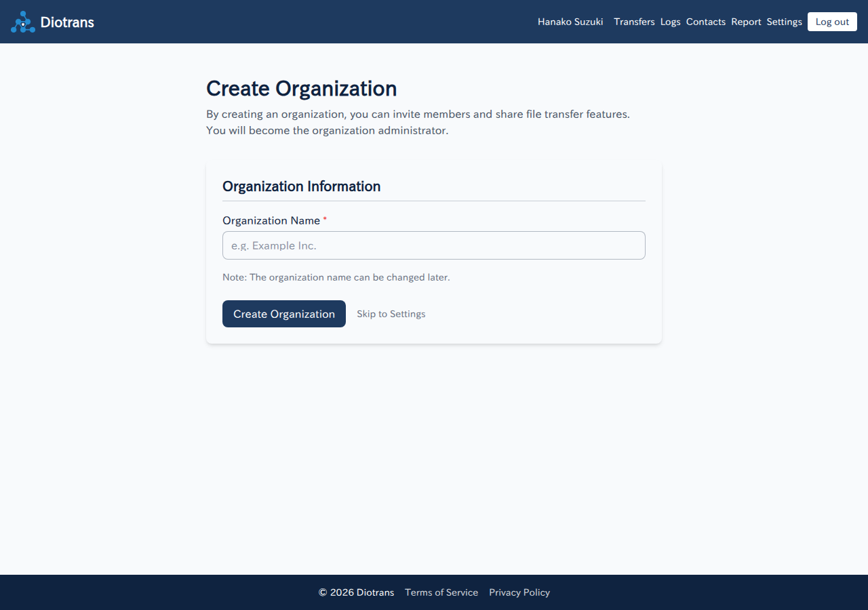Click the Organization Information section title
Viewport: 868px width, 610px height.
(x=302, y=186)
